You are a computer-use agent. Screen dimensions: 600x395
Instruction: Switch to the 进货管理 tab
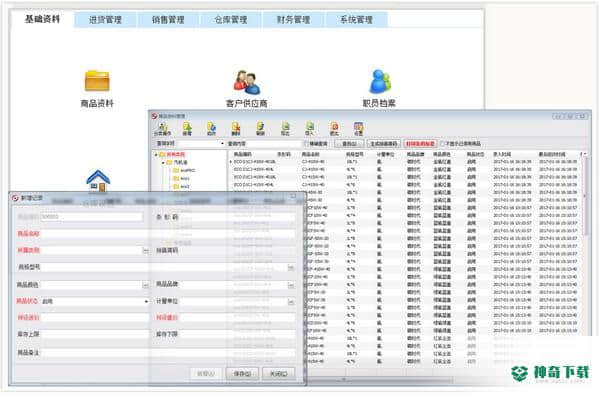pyautogui.click(x=105, y=20)
